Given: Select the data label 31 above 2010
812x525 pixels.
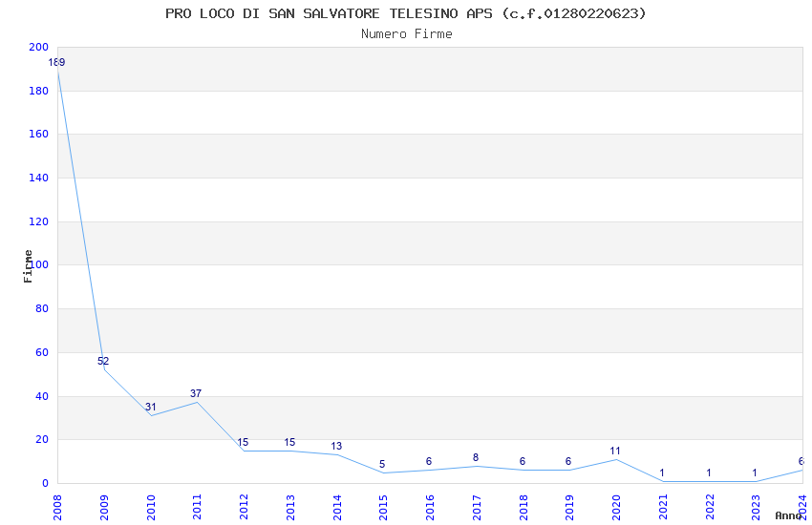Looking at the screenshot, I should pos(150,408).
